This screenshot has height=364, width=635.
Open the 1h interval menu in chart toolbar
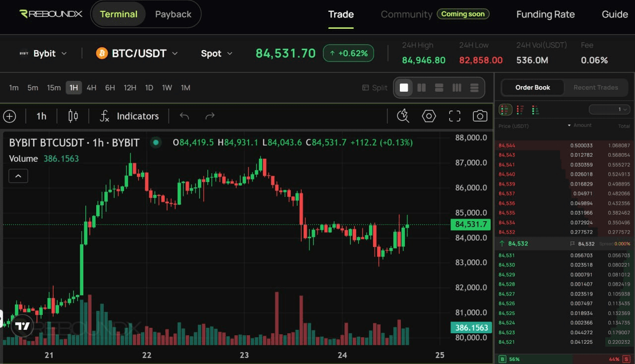[41, 116]
